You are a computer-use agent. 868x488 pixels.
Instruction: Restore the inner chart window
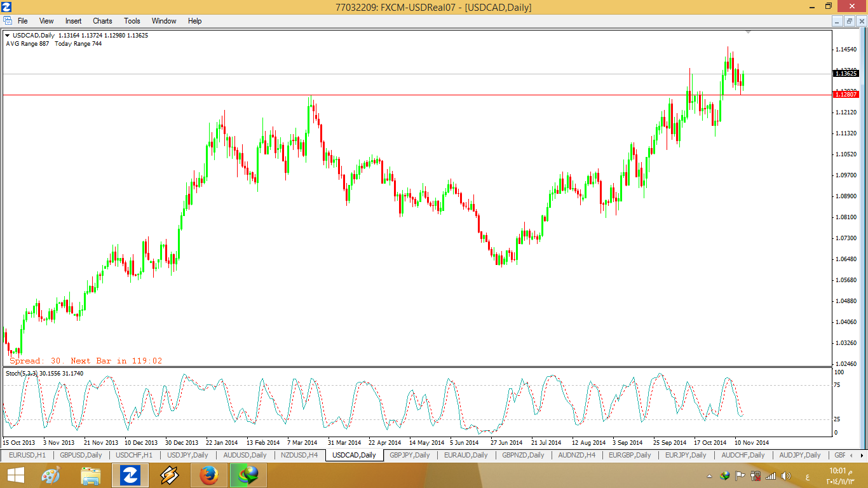coord(850,21)
